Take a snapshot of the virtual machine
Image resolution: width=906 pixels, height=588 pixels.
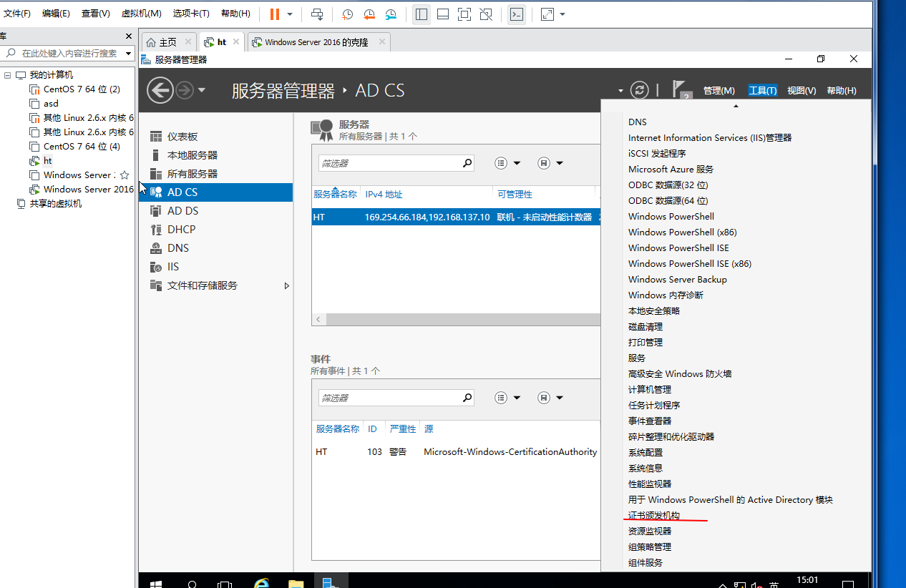347,14
